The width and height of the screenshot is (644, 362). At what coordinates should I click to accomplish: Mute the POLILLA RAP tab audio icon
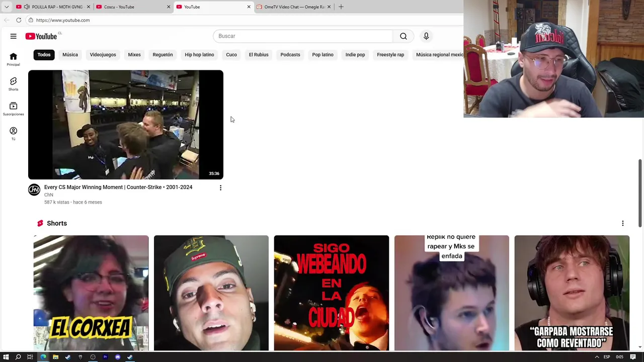coord(26,7)
